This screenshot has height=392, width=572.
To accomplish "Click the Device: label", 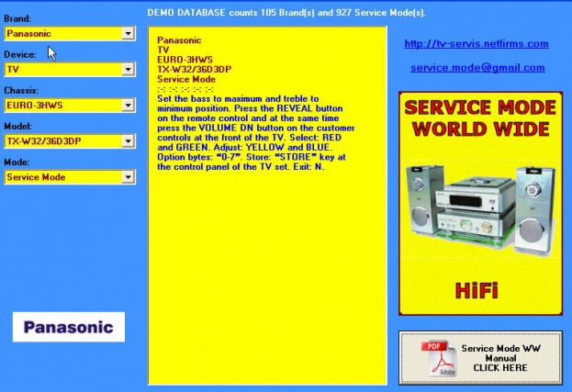I will coord(20,55).
